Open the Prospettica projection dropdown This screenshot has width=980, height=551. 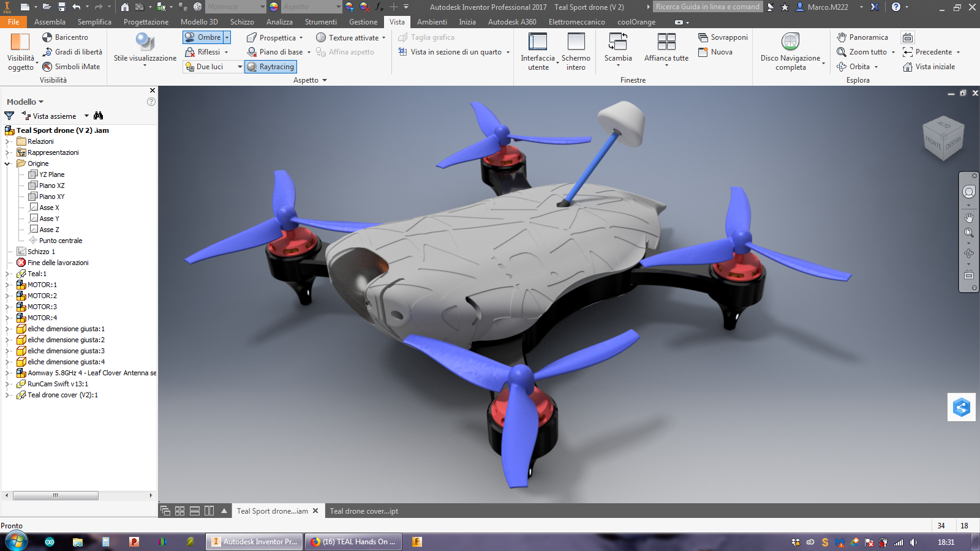click(x=301, y=38)
